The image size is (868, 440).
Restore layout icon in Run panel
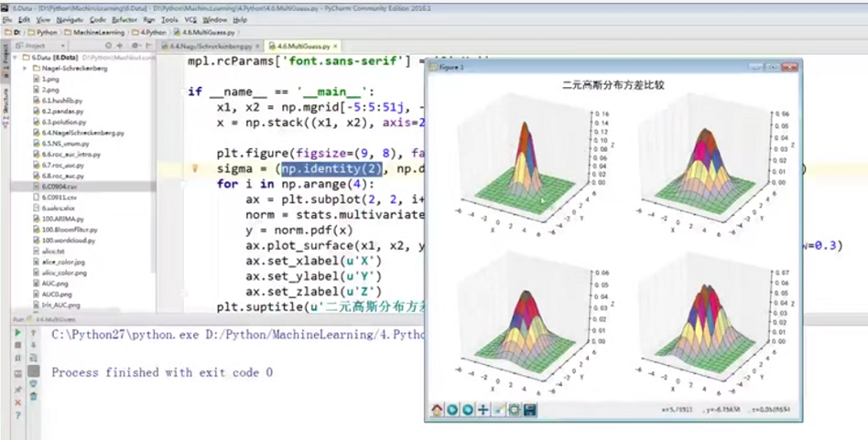coord(17,373)
